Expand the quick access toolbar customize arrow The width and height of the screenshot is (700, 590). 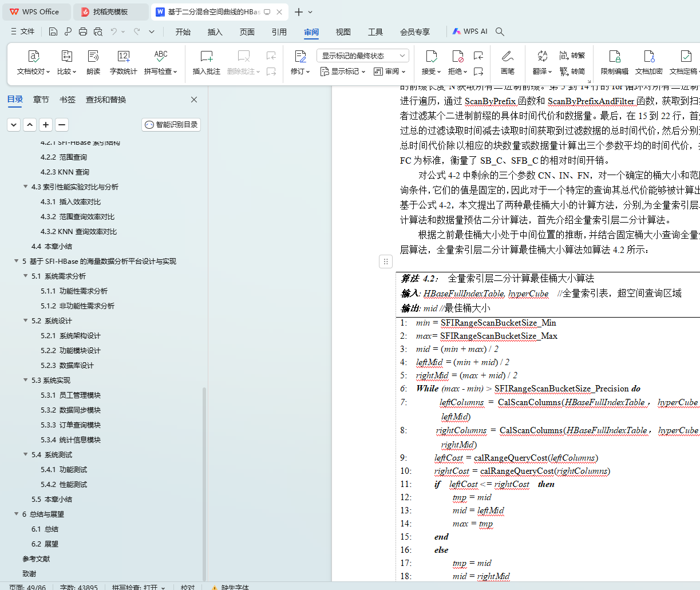(152, 32)
